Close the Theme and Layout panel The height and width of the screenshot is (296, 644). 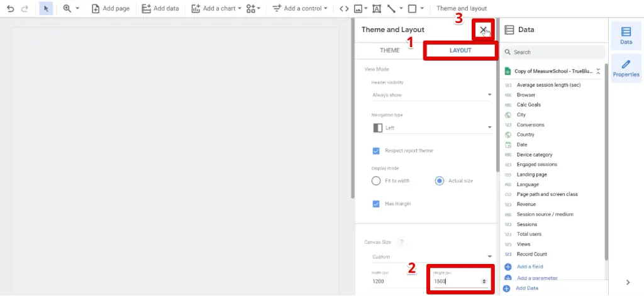coord(483,30)
